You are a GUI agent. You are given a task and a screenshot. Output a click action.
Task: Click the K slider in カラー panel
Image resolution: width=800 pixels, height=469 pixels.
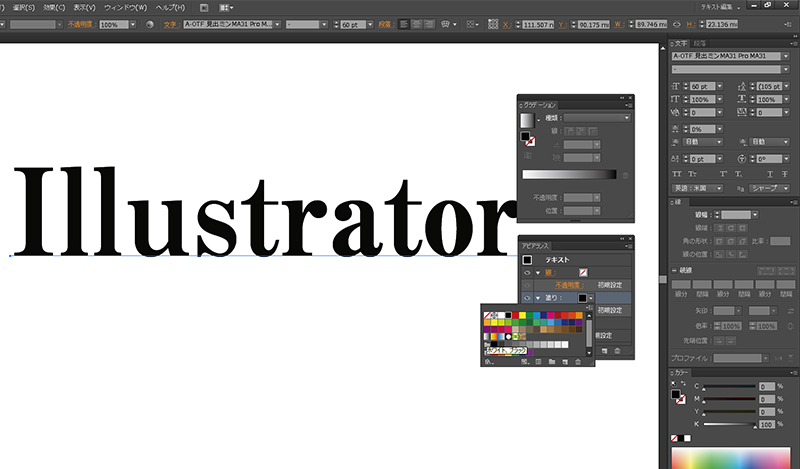(730, 424)
